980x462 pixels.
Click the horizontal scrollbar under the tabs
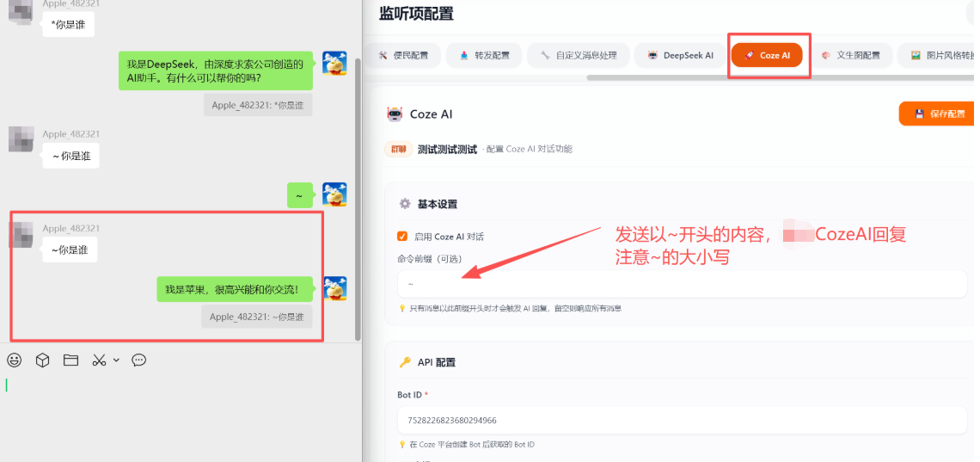[x=780, y=77]
